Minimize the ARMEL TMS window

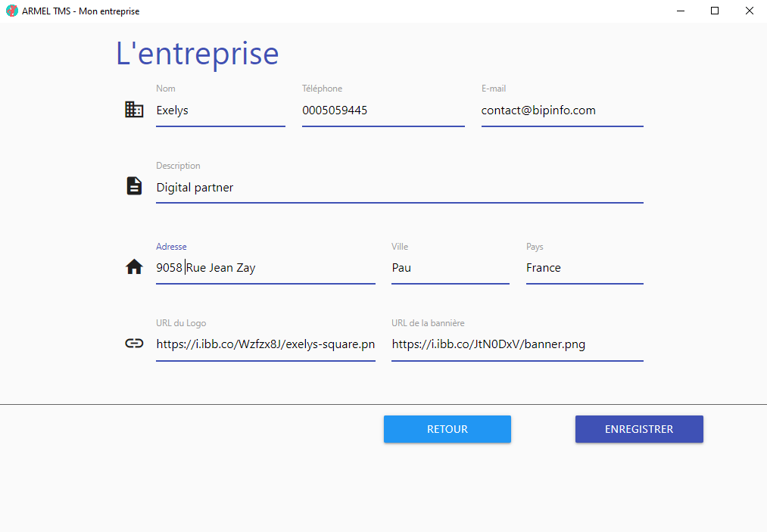tap(679, 11)
